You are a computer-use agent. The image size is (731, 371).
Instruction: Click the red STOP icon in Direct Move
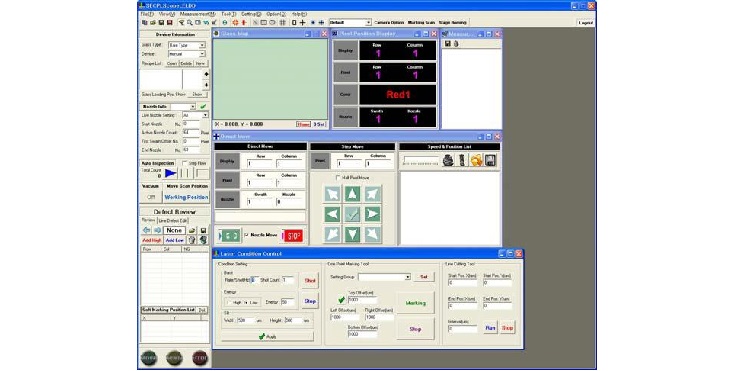coord(294,236)
